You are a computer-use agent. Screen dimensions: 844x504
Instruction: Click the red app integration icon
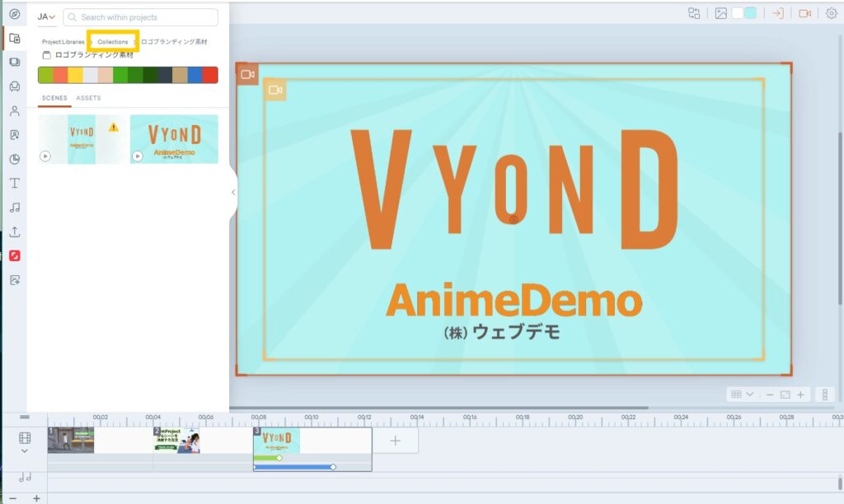(15, 255)
